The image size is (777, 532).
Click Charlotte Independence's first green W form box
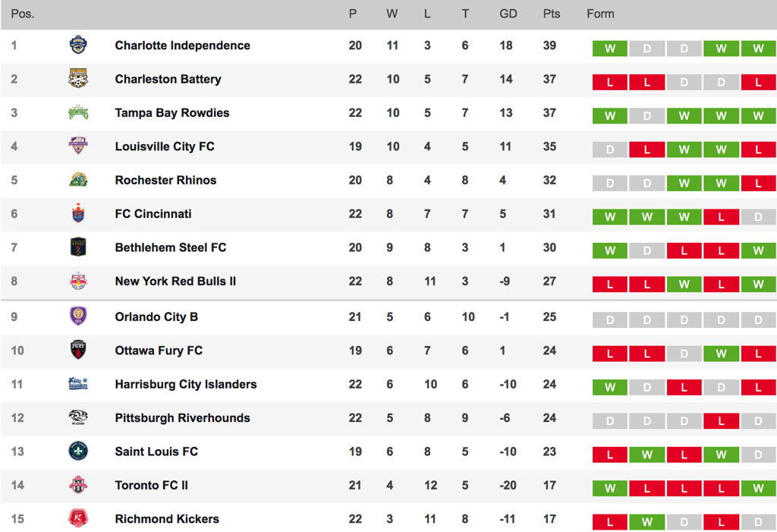coord(609,49)
